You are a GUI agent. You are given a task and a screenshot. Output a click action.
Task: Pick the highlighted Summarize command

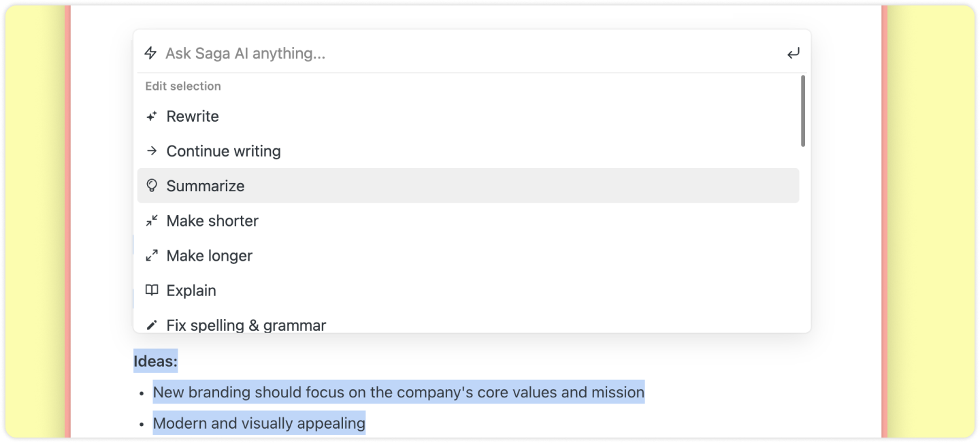coord(206,186)
